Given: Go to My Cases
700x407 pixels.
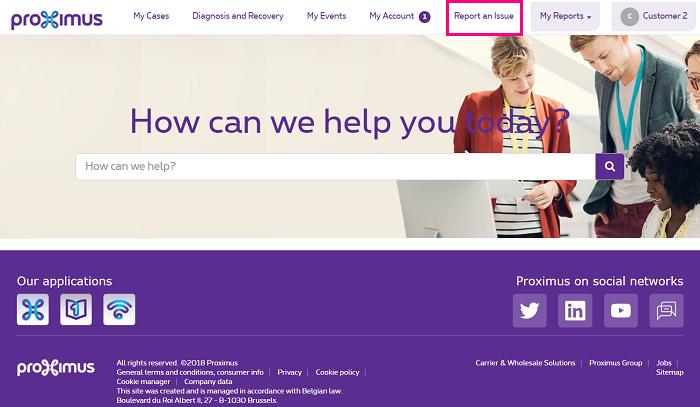Looking at the screenshot, I should tap(151, 16).
